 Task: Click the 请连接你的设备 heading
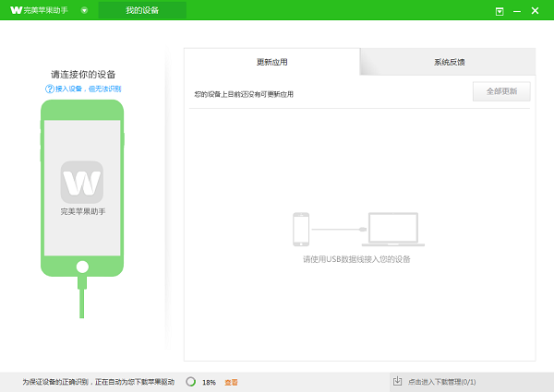tap(83, 75)
